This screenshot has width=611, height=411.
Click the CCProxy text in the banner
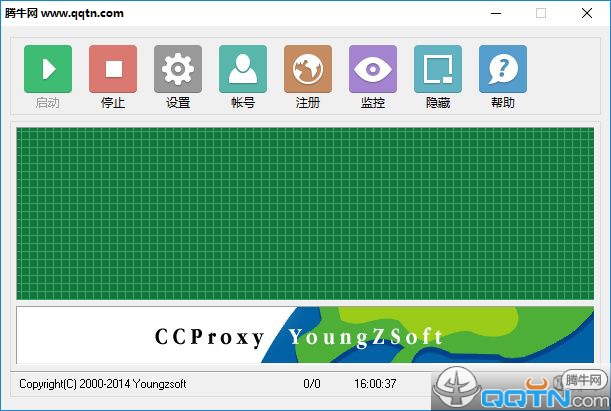pyautogui.click(x=209, y=337)
